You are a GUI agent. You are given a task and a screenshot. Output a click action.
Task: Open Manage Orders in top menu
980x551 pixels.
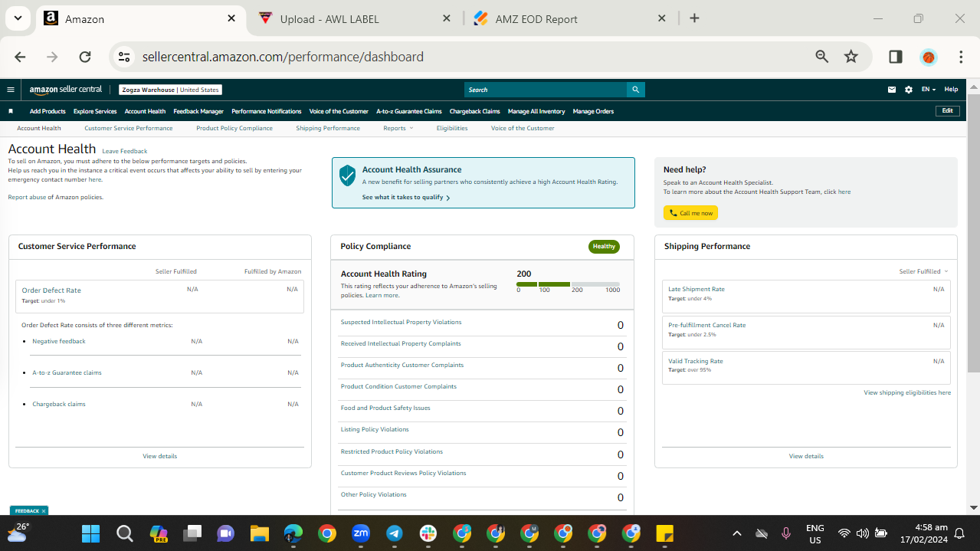coord(593,111)
